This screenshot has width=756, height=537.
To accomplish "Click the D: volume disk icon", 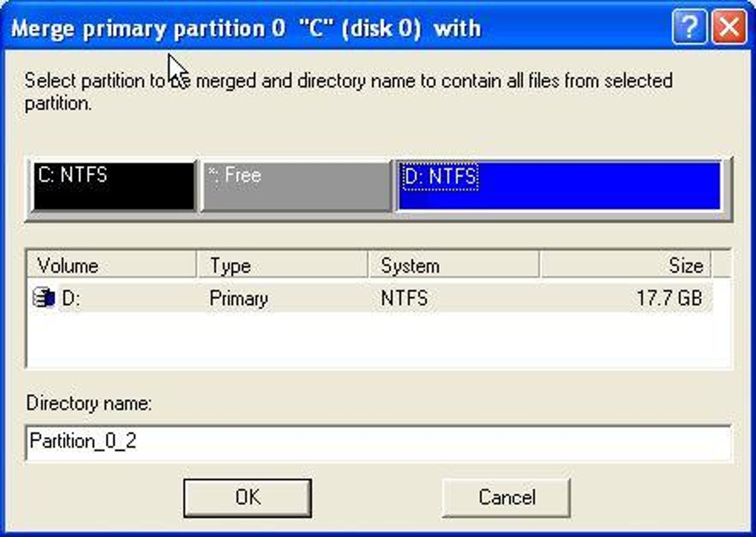I will coord(44,298).
